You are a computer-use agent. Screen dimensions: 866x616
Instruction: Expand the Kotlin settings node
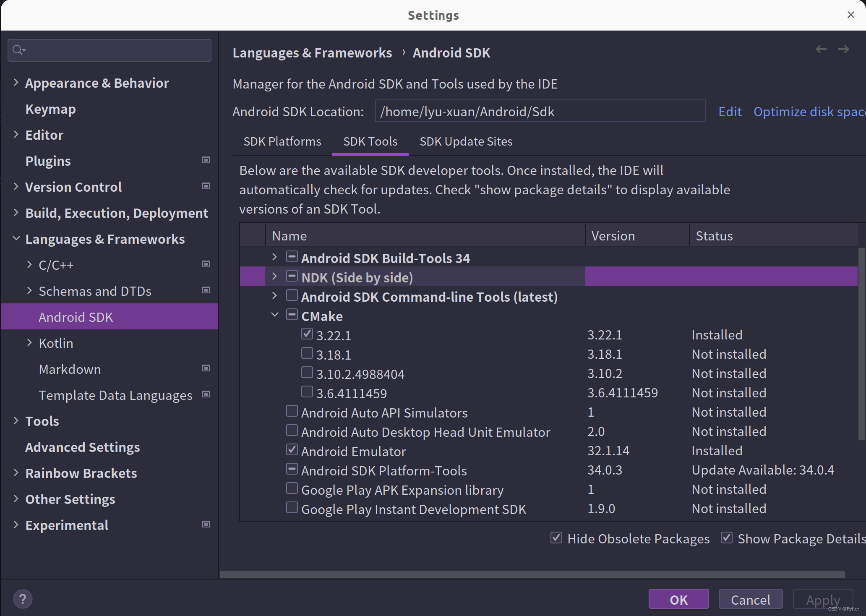click(x=29, y=342)
